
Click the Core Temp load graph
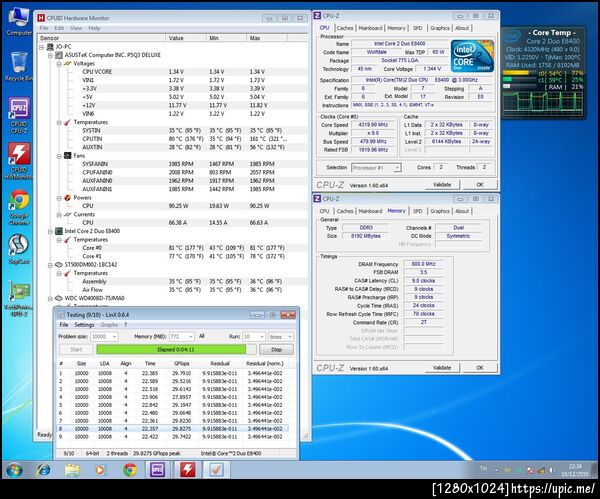click(x=543, y=103)
